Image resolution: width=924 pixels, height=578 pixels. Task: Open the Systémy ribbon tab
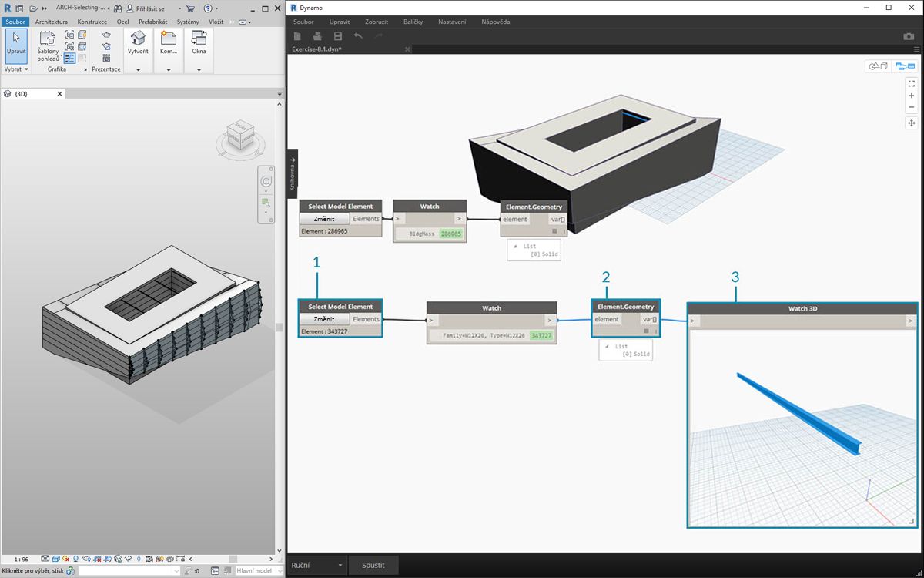tap(188, 22)
